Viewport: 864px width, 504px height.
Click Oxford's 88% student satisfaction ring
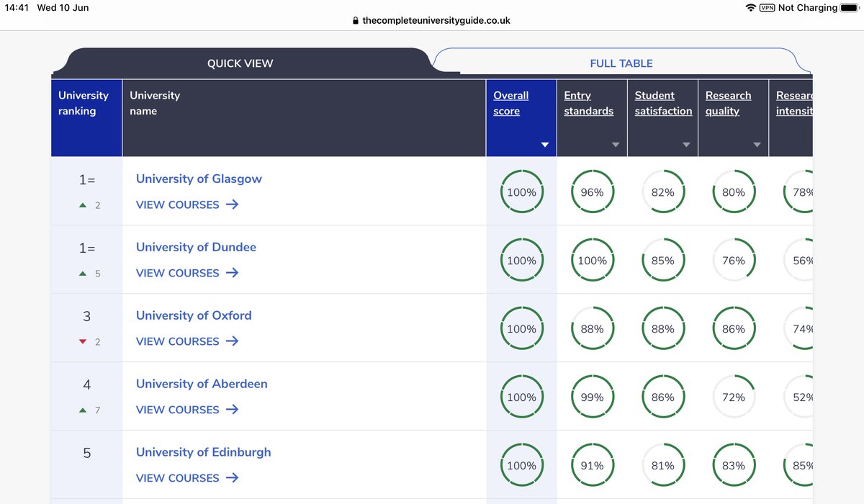tap(662, 329)
